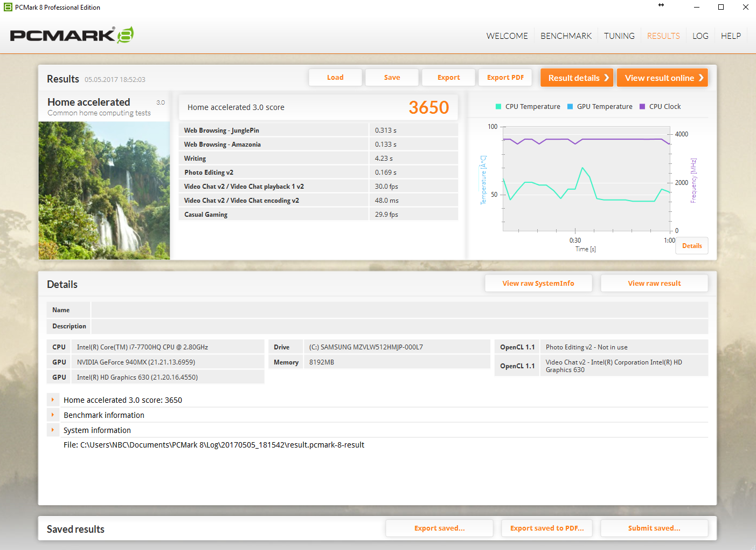This screenshot has width=756, height=550.
Task: Click the waterfall benchmark thumbnail
Action: [x=104, y=190]
